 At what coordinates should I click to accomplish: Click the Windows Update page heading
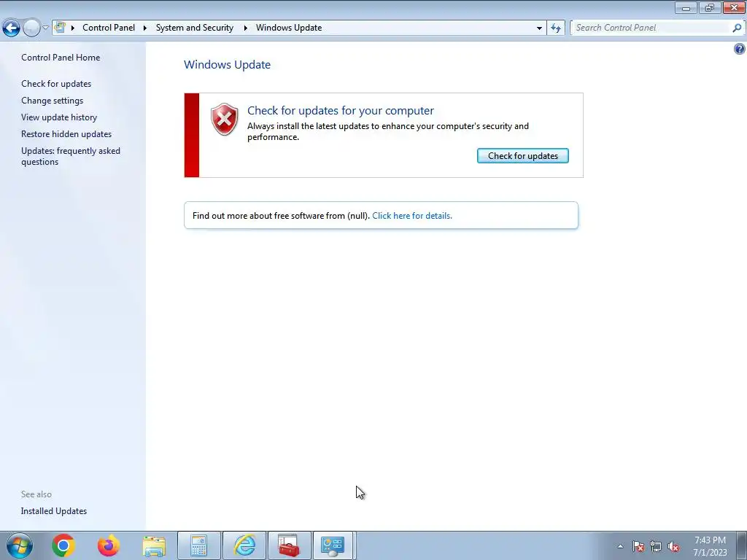pyautogui.click(x=228, y=65)
